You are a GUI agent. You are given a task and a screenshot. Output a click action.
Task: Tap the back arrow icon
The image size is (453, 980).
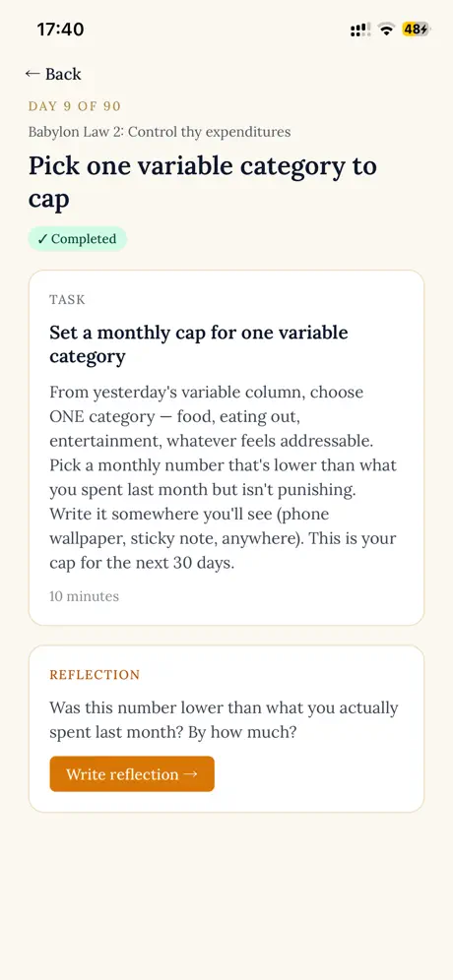coord(32,74)
